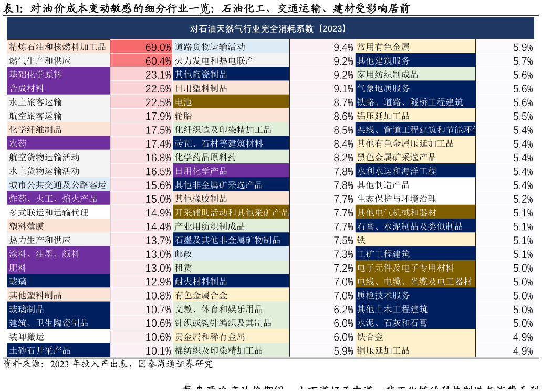Select the cell 铜压延加工品
Viewport: 542px width, 392px height.
[x=415, y=350]
